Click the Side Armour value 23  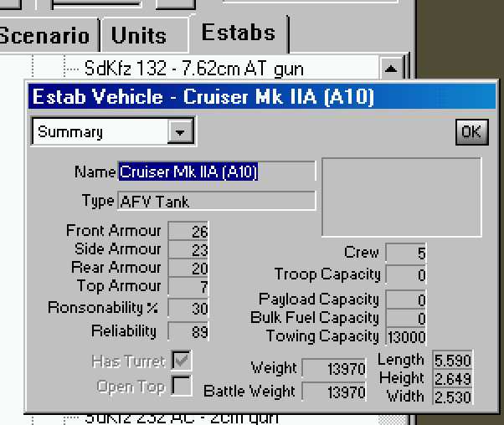pos(188,249)
